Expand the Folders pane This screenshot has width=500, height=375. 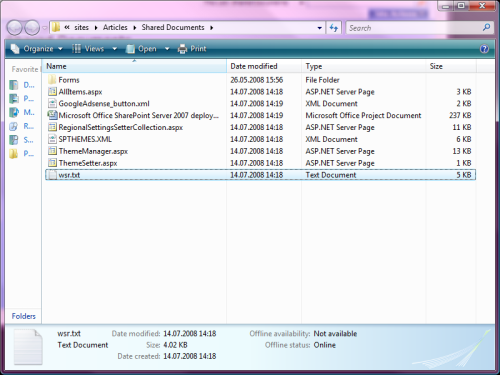point(23,316)
